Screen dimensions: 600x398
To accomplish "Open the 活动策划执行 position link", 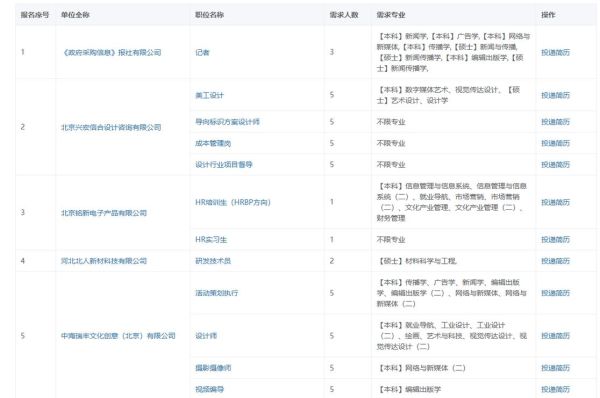I will click(x=217, y=294).
